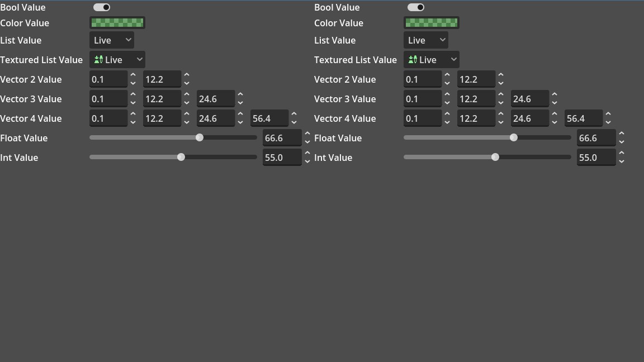Decrement right Int Value 55.0 stepper down
Screen dimensions: 644x362
pos(622,161)
